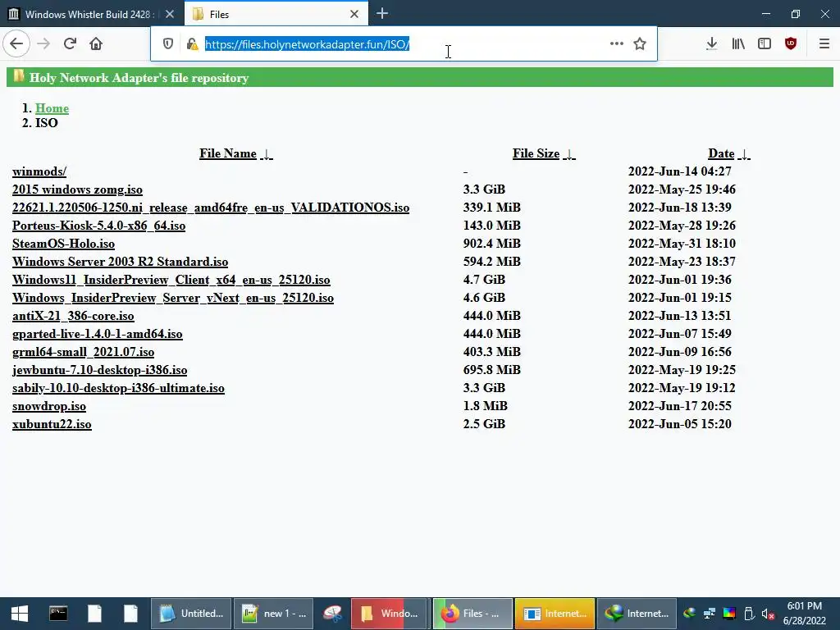
Task: Show tracking protection shield info
Action: tap(167, 44)
